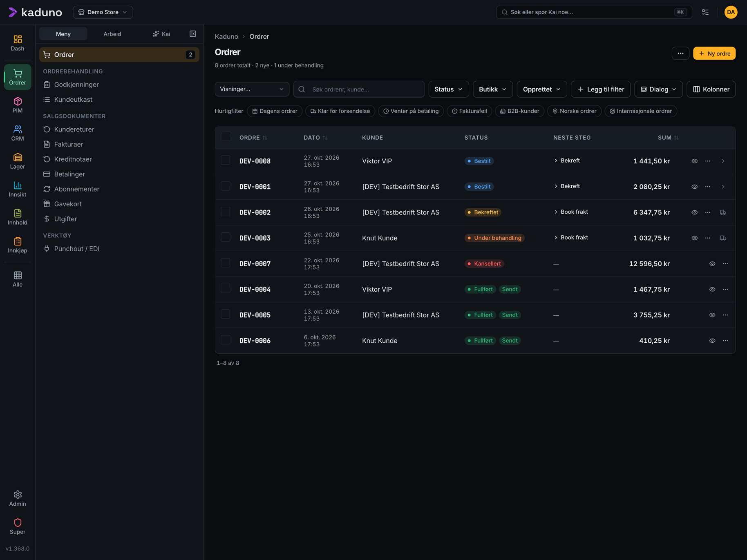
Task: Open Lager inventory module
Action: pos(18,161)
